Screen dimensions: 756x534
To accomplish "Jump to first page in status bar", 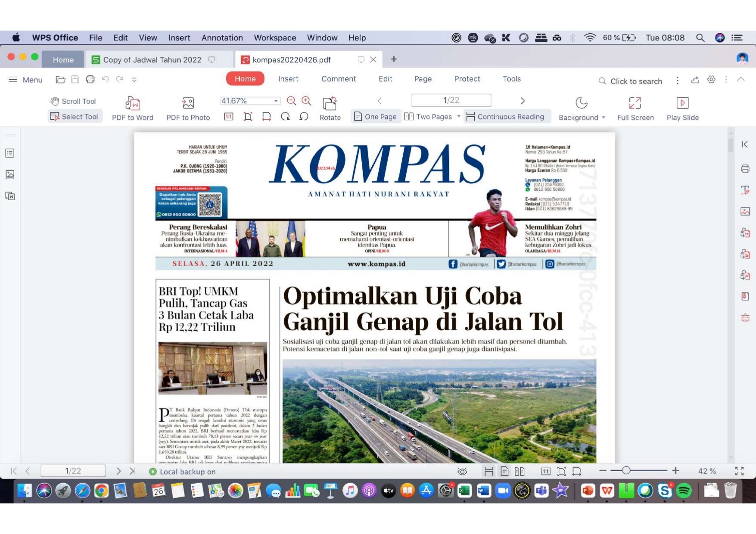I will pyautogui.click(x=14, y=471).
